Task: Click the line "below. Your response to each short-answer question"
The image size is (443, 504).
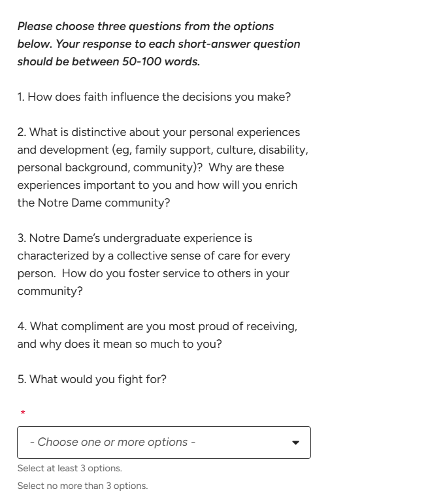Action: [x=159, y=44]
